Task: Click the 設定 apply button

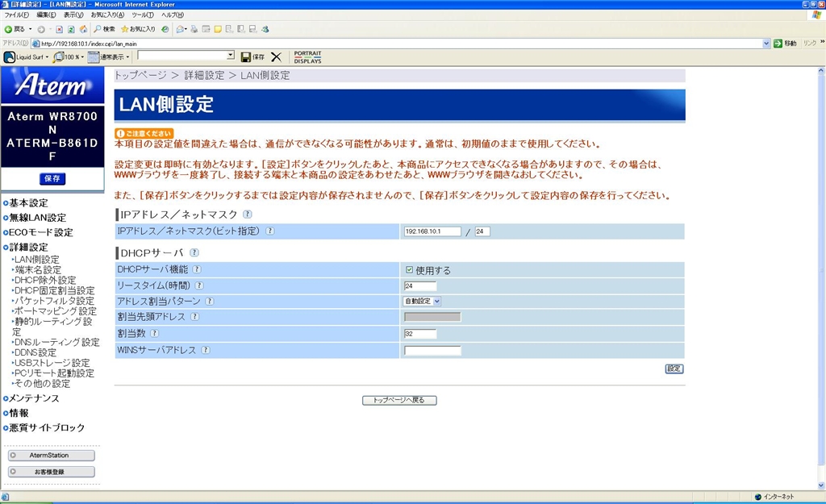Action: 674,369
